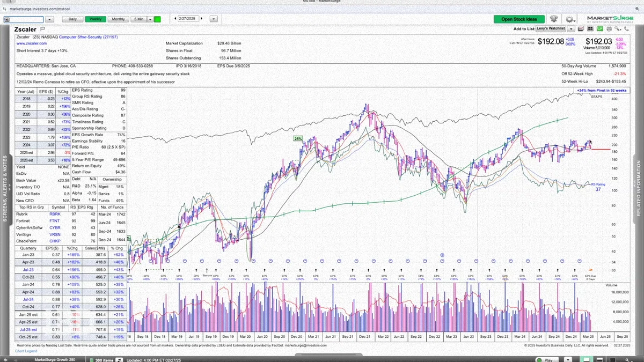Viewport: 644px width, 362px height.
Task: Click the printer icon
Action: click(609, 28)
